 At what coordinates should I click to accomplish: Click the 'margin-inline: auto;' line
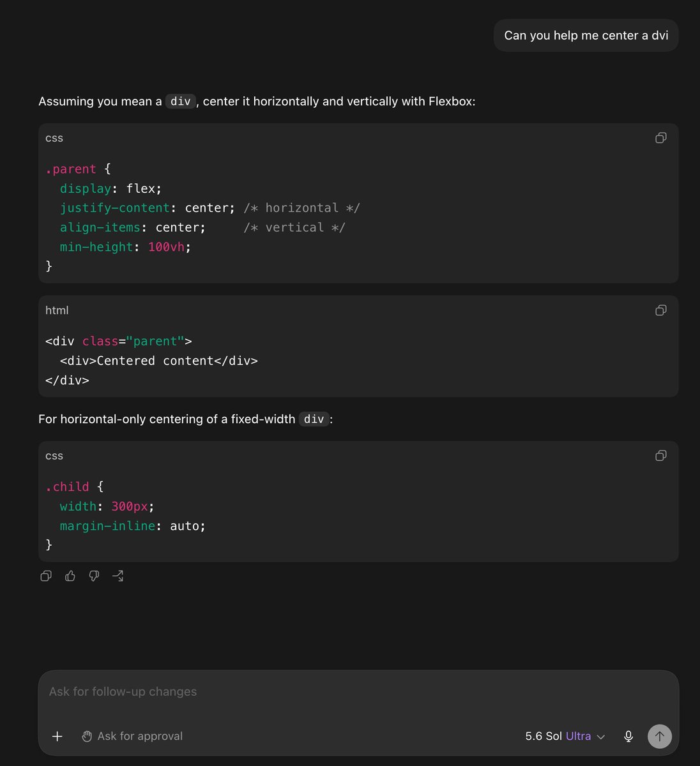[x=133, y=526]
